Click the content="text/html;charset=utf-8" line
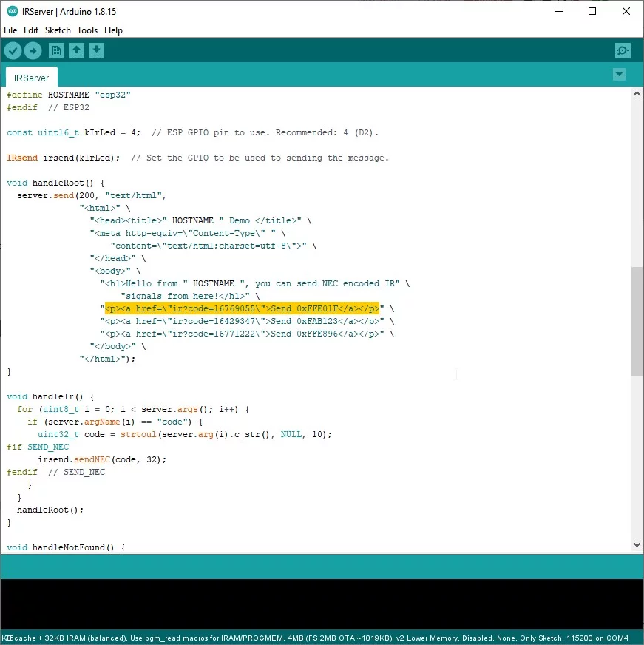This screenshot has width=644, height=645. pos(214,246)
